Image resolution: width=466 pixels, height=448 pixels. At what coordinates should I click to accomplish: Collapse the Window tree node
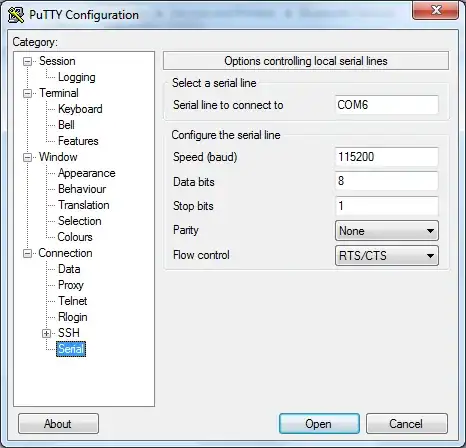27,157
